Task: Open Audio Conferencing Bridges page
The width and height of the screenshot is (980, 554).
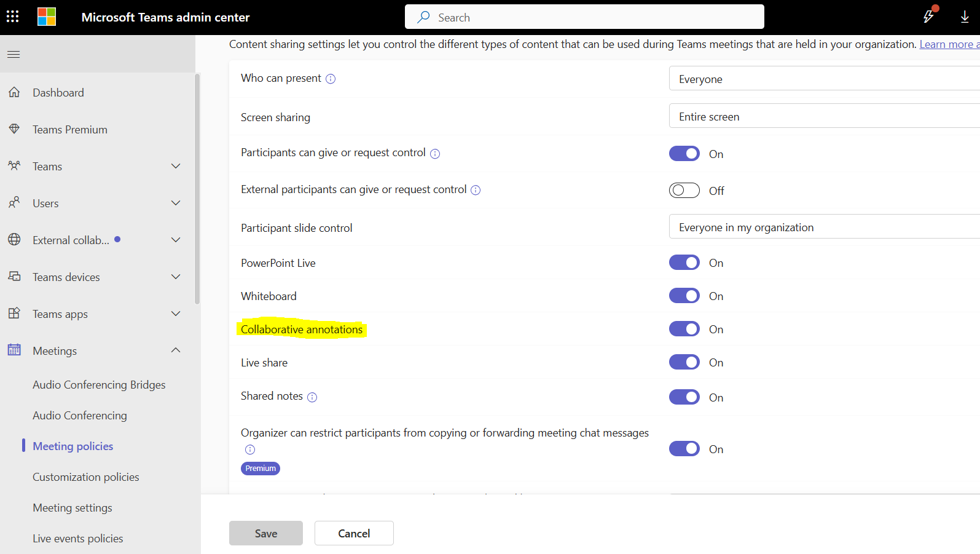Action: pyautogui.click(x=99, y=385)
